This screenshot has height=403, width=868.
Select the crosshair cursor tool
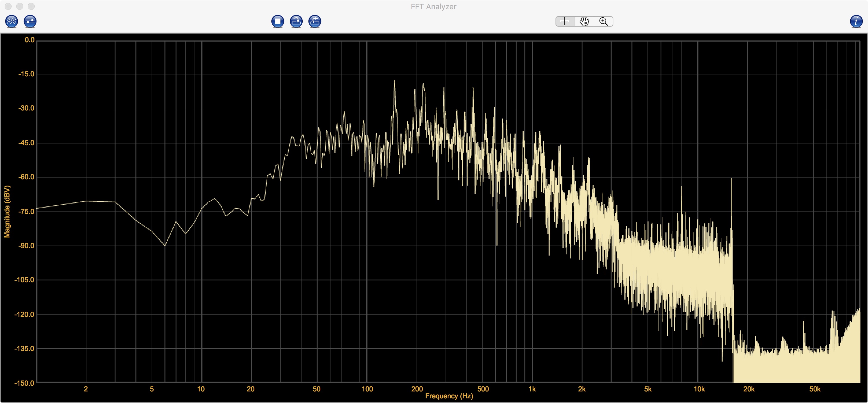coord(565,21)
